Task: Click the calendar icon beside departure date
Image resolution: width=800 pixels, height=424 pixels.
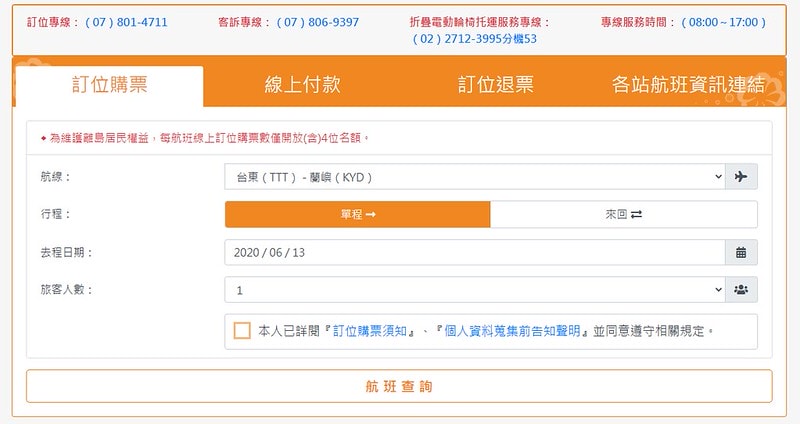Action: 741,252
